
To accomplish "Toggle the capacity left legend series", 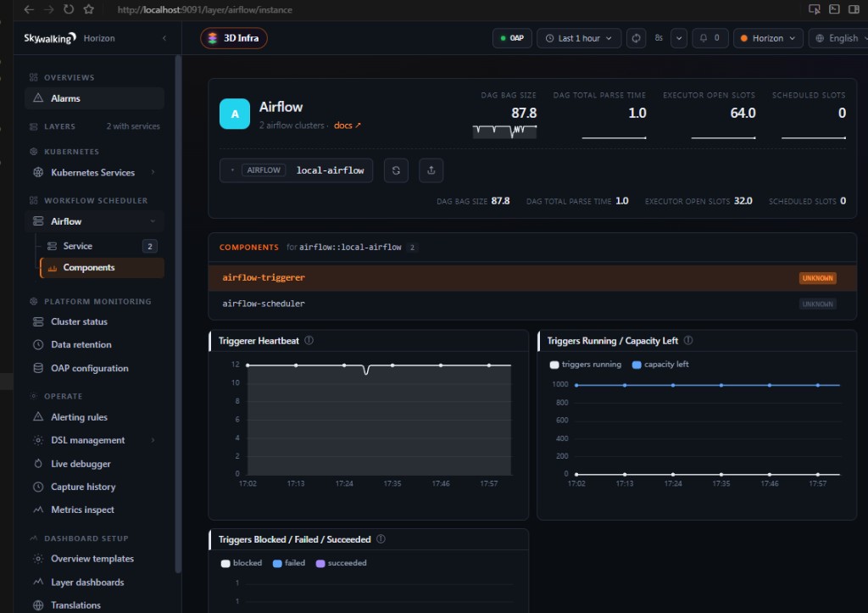I will [660, 365].
